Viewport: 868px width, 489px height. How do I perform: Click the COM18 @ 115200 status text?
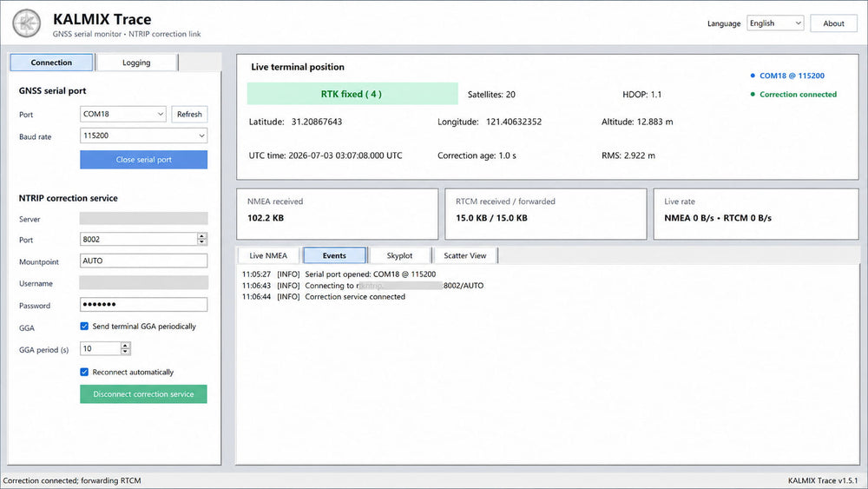792,76
